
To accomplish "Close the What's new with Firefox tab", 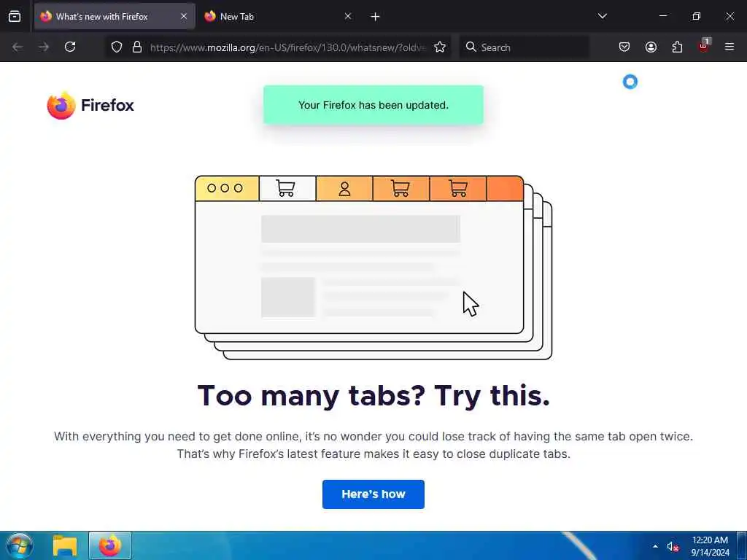I will pyautogui.click(x=184, y=16).
